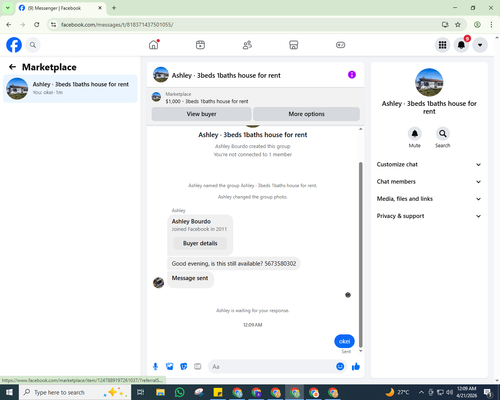500x400 pixels.
Task: Bookmark this page with the star icon
Action: coord(458,24)
